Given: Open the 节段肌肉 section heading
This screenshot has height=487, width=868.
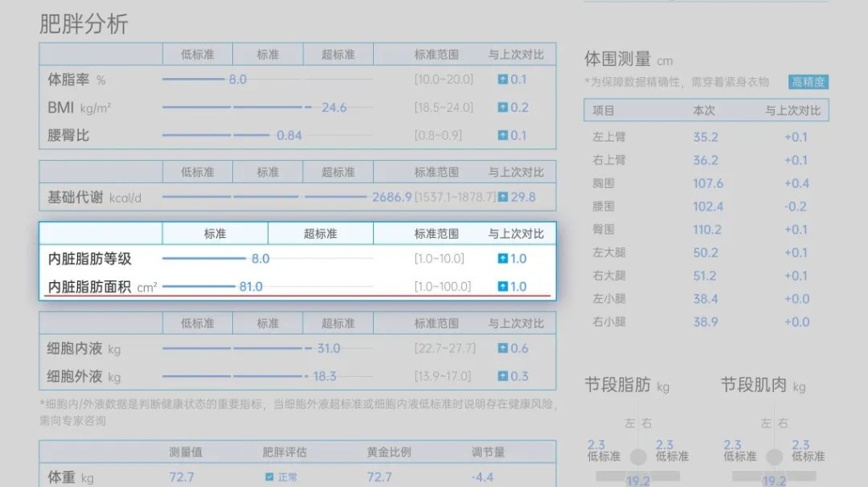Looking at the screenshot, I should tap(754, 385).
